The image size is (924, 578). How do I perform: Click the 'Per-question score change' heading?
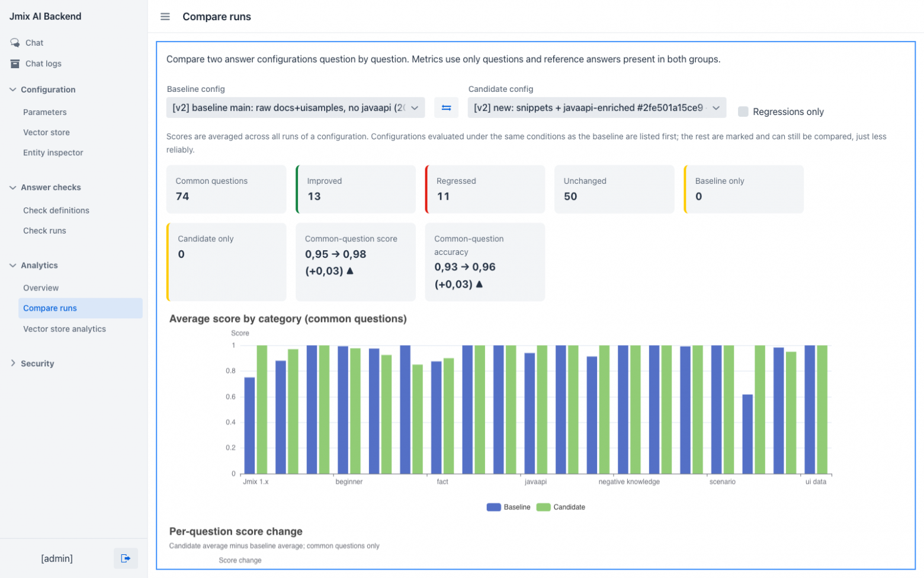pyautogui.click(x=236, y=532)
